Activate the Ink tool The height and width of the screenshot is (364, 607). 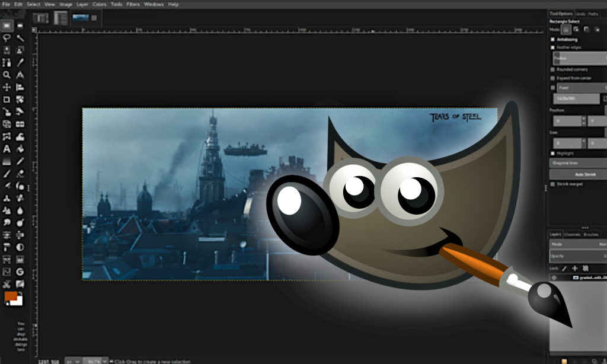tap(20, 186)
